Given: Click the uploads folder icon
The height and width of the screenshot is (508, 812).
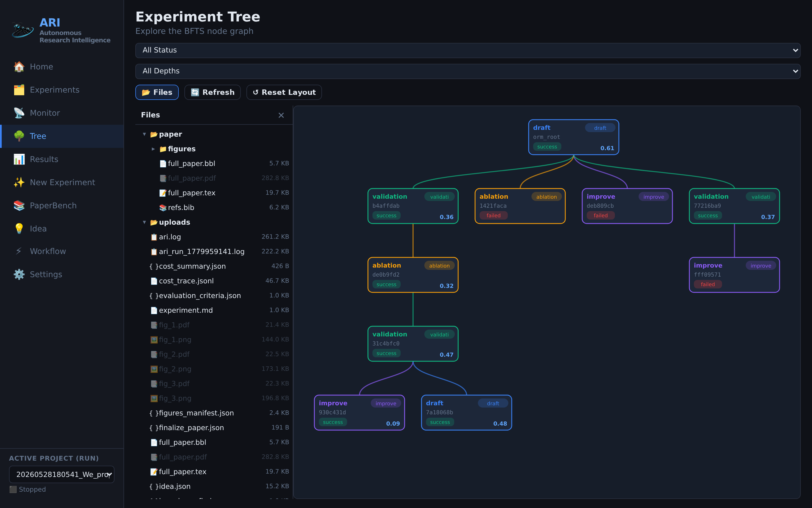Looking at the screenshot, I should pos(154,222).
